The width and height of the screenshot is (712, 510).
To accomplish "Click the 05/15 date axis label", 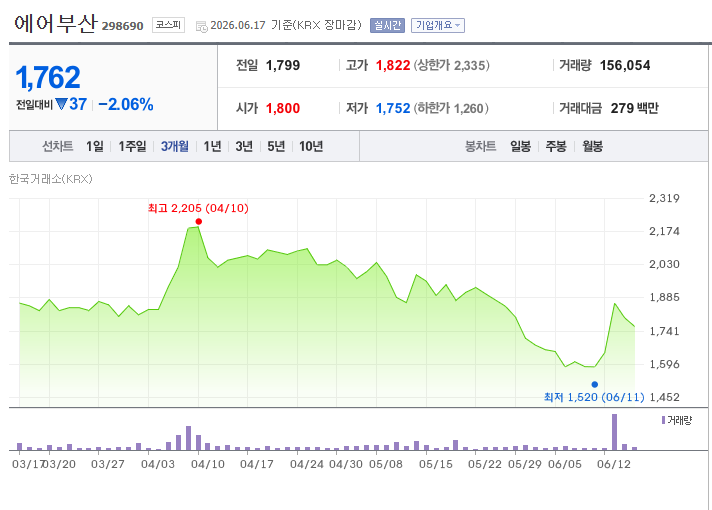I will (435, 464).
